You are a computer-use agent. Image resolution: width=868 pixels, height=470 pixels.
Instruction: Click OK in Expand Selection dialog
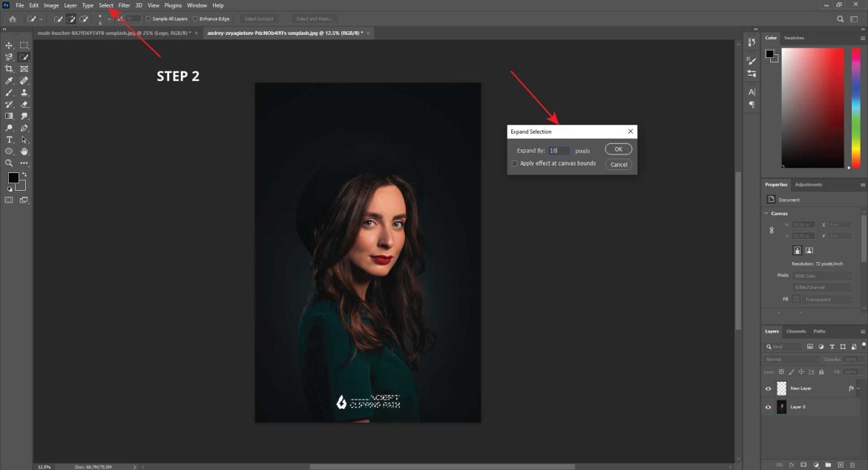618,149
